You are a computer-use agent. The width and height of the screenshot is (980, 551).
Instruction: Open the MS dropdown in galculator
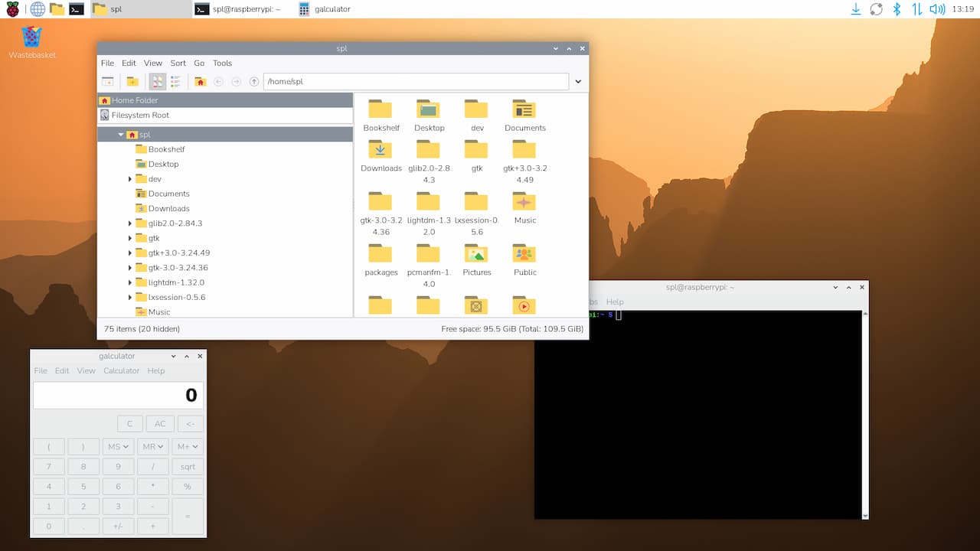tap(118, 446)
